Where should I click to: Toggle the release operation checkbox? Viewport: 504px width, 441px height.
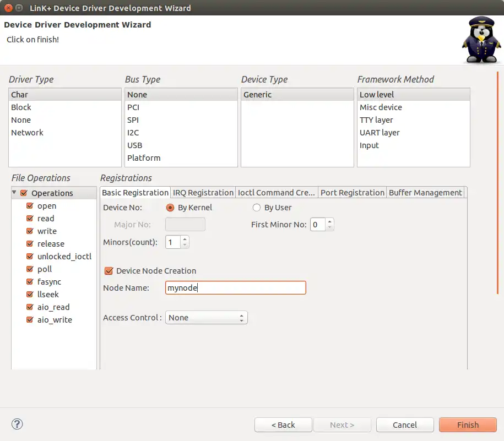pyautogui.click(x=30, y=243)
